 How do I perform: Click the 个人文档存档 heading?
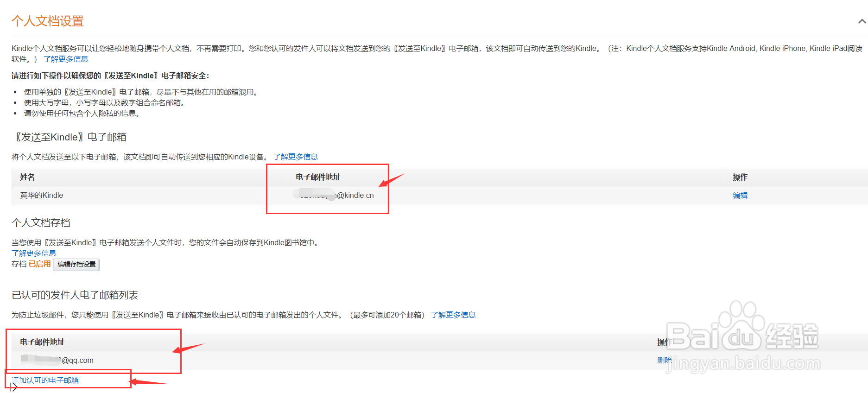pyautogui.click(x=41, y=223)
